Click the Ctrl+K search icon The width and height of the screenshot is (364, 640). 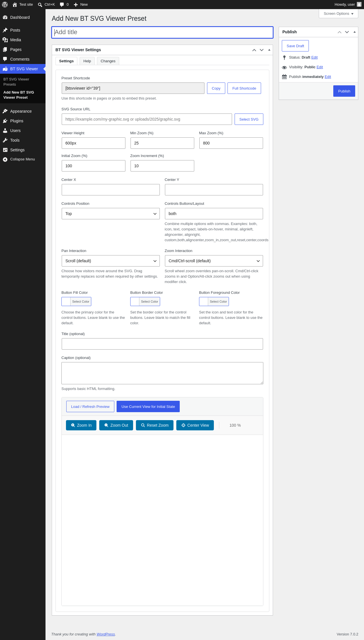(40, 5)
